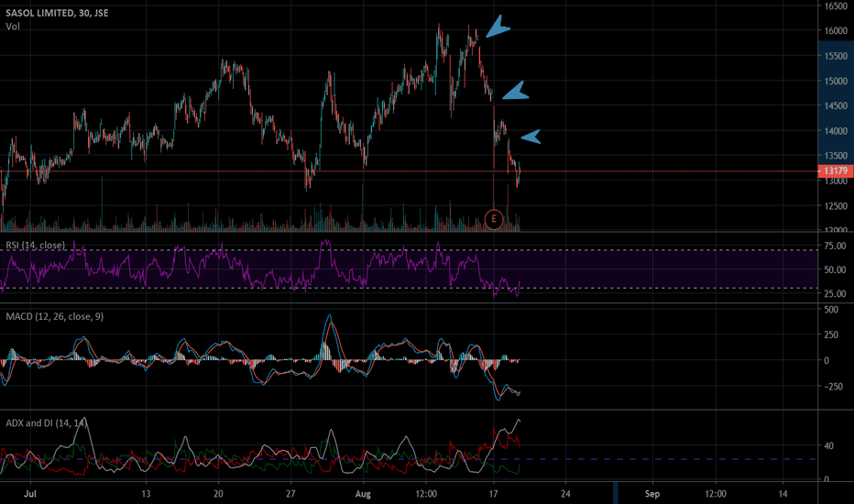Click the 14500 price axis label

click(x=836, y=105)
